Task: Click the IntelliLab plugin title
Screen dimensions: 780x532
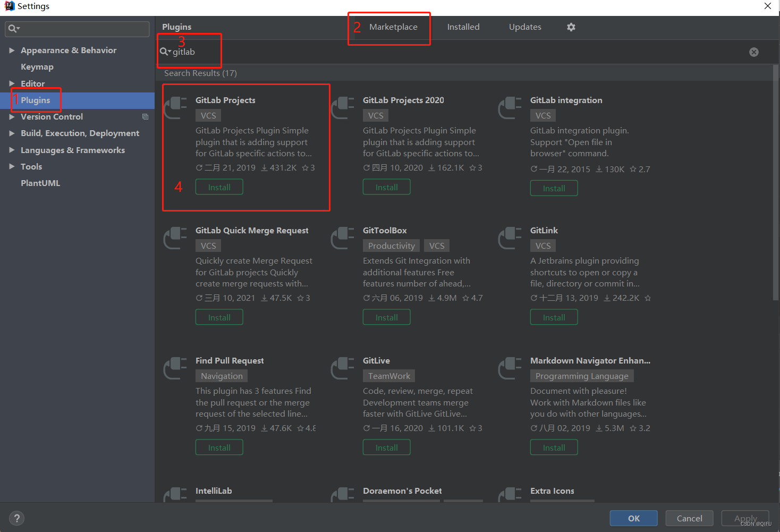Action: pos(214,491)
